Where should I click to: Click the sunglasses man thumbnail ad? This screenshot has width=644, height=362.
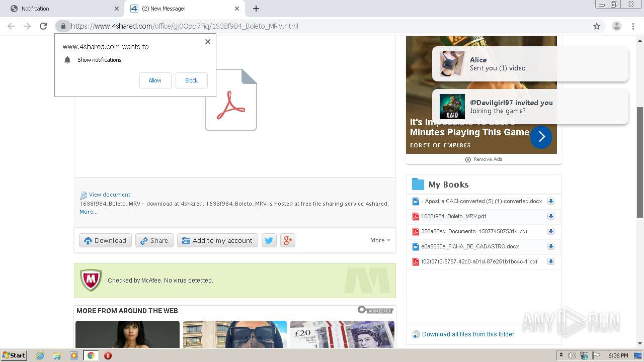coord(235,334)
